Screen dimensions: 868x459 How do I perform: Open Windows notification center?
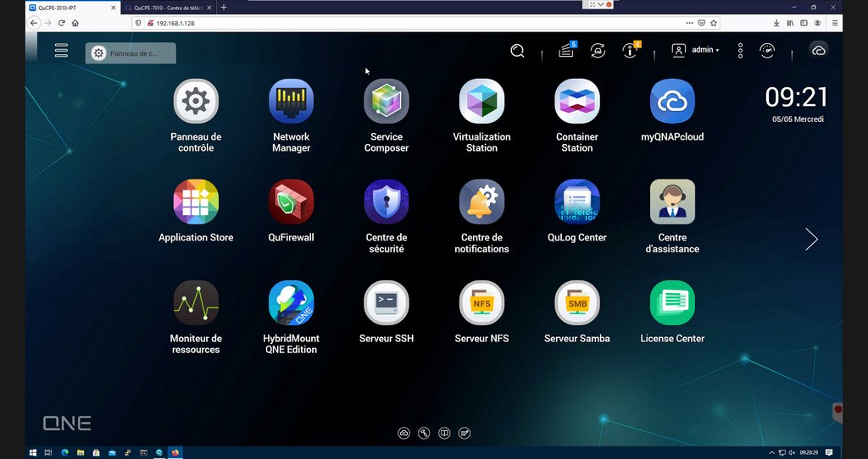pos(829,452)
